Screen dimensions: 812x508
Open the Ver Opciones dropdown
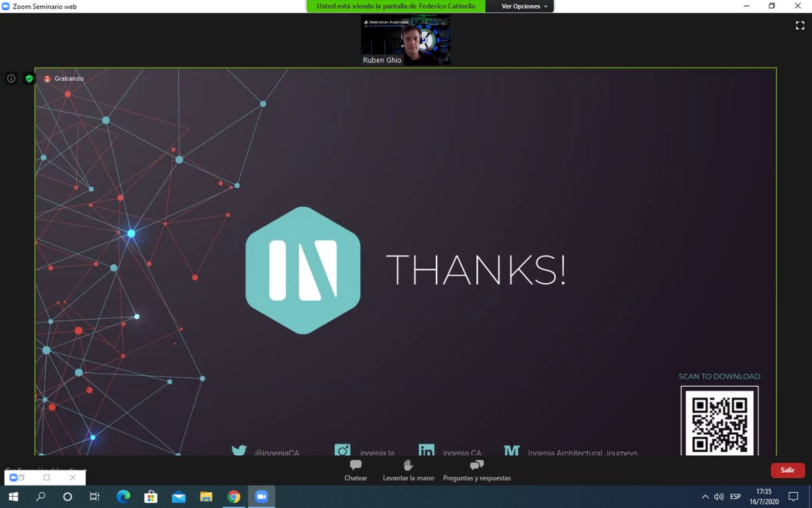520,6
